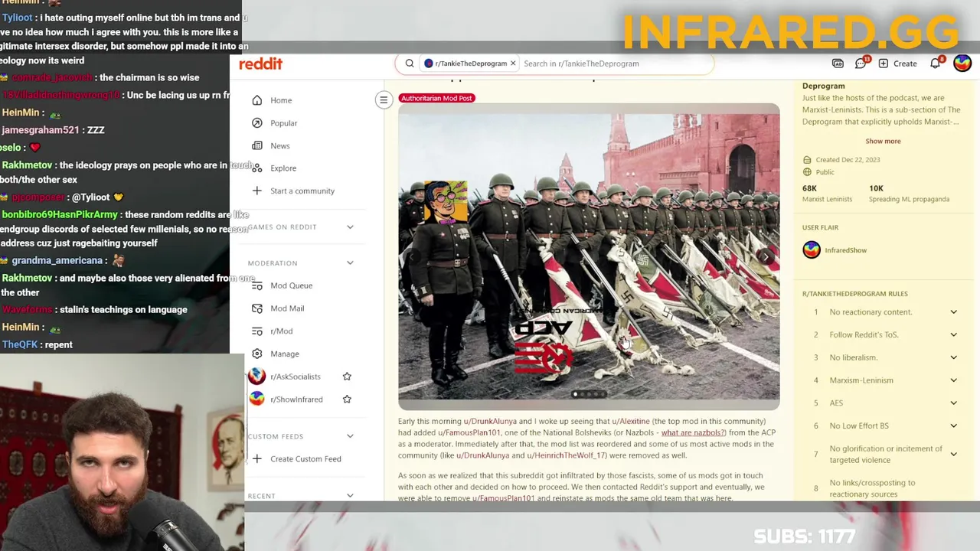Click Start a community

[x=302, y=191]
